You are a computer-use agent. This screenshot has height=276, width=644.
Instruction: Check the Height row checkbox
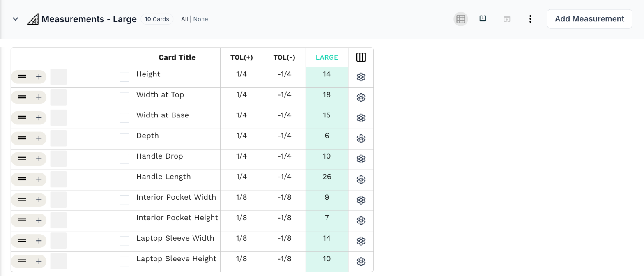(x=124, y=77)
